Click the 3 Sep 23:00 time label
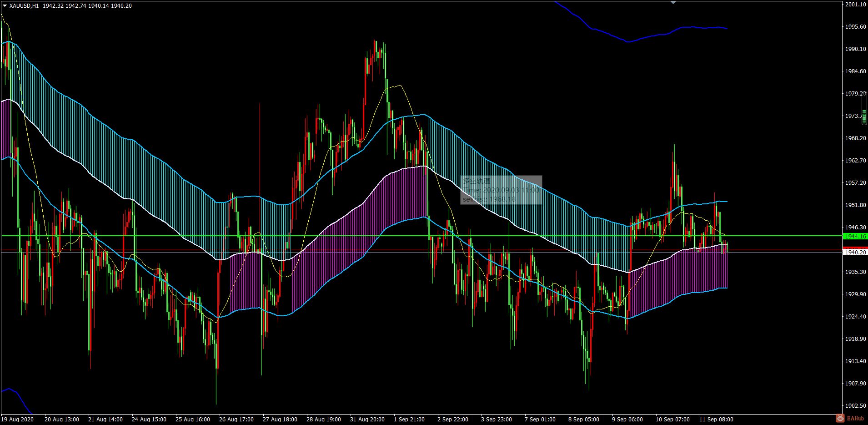Screen dimensions: 868x425 (497, 420)
